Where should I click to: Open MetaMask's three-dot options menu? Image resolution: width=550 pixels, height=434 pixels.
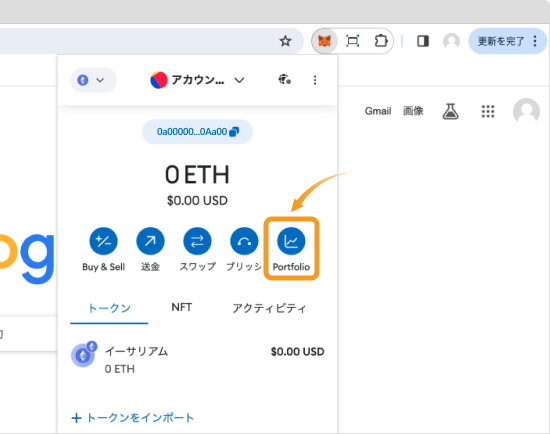tap(315, 80)
